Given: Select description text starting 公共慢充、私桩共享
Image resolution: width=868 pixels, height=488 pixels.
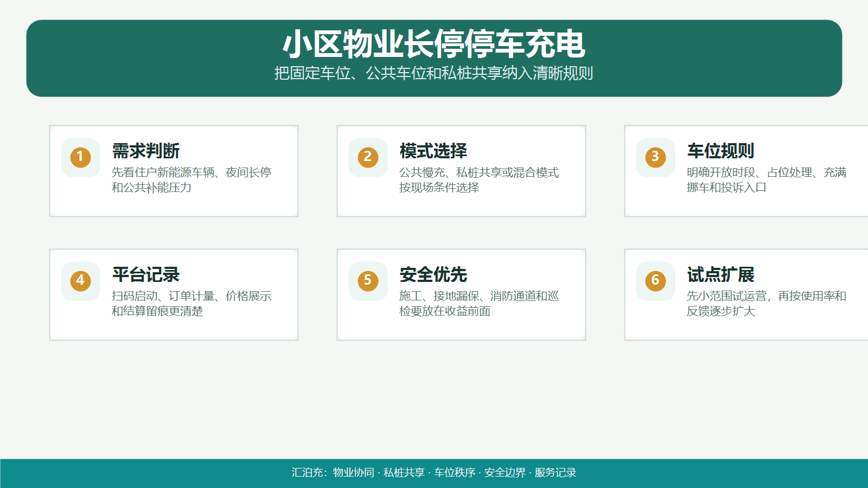Looking at the screenshot, I should point(479,180).
